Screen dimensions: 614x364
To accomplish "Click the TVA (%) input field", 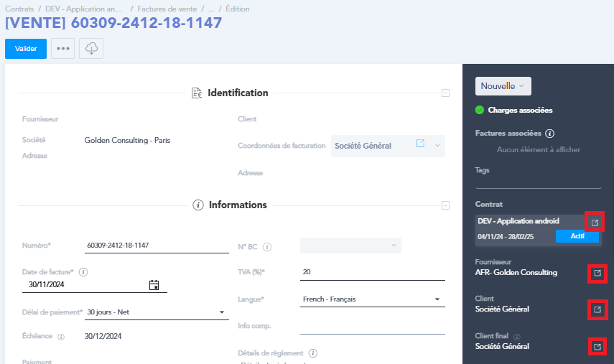I will click(373, 272).
